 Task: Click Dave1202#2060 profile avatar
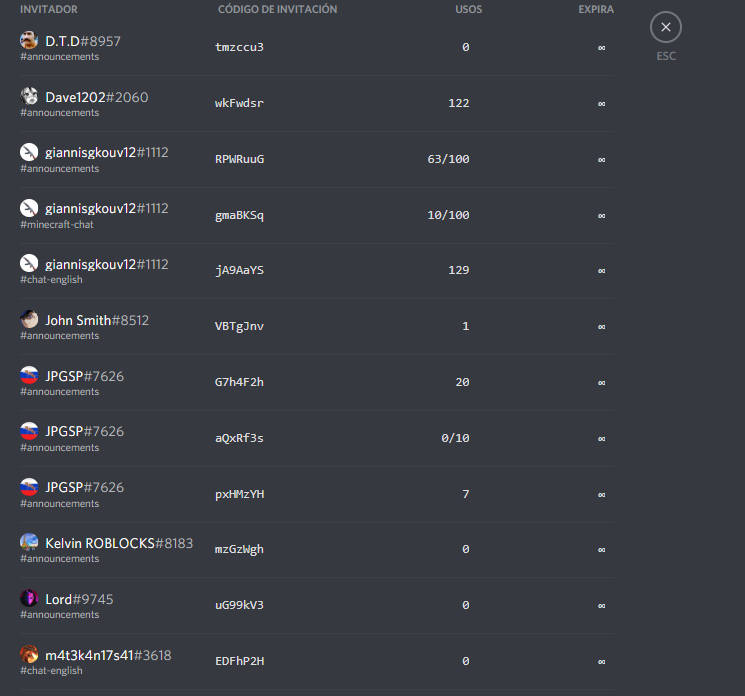click(29, 96)
